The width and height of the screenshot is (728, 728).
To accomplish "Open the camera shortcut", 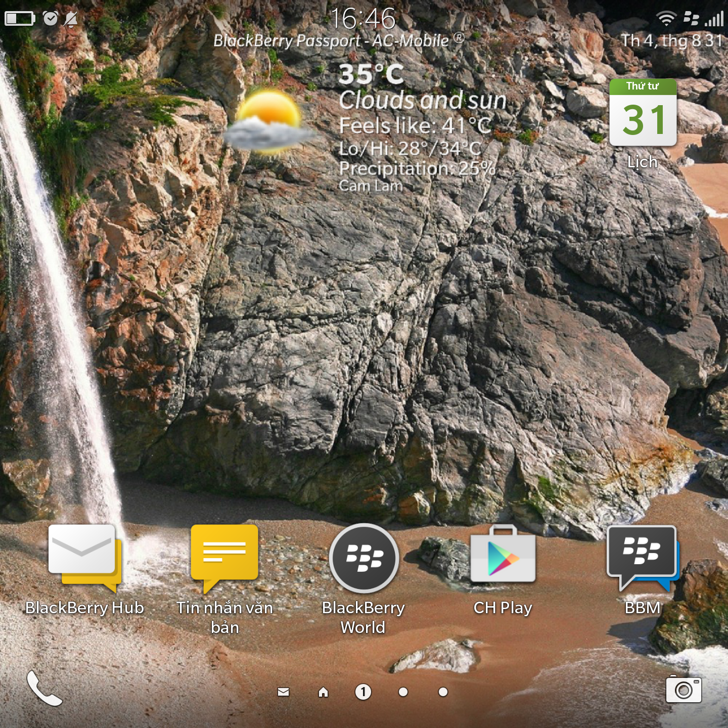I will click(684, 690).
